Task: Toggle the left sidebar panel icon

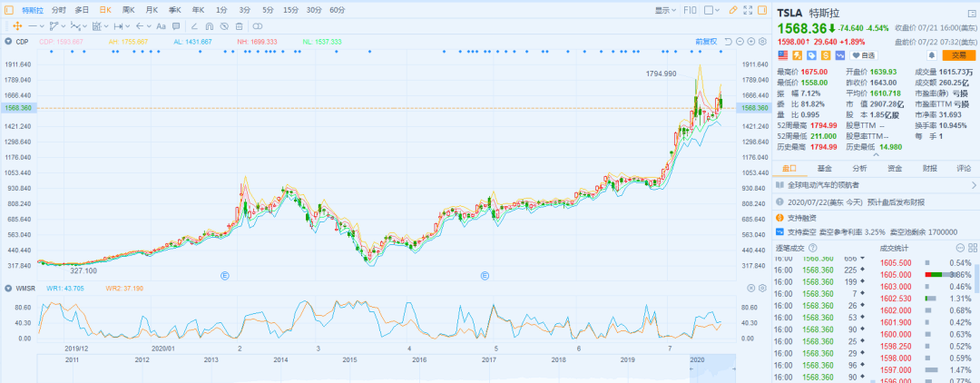Action: [9, 10]
